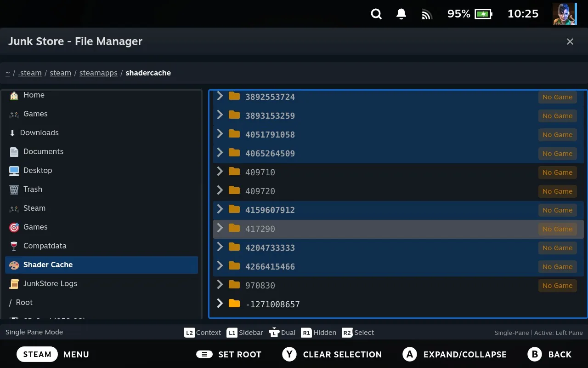This screenshot has width=588, height=368.
Task: Click B BACK footer action
Action: (x=549, y=355)
